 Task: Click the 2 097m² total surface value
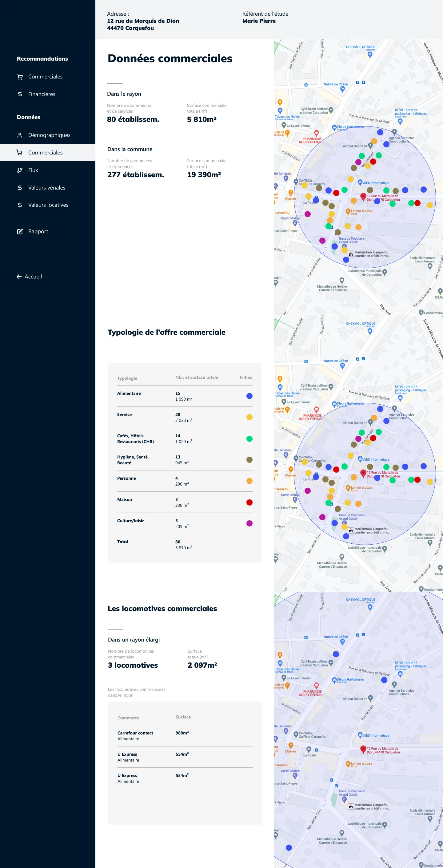pyautogui.click(x=202, y=665)
